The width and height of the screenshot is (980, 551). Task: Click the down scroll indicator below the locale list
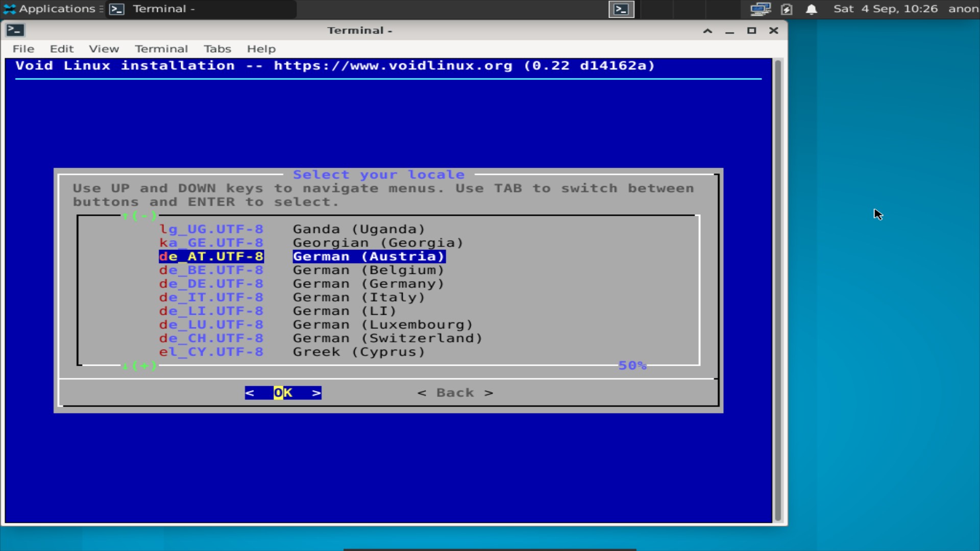point(138,365)
